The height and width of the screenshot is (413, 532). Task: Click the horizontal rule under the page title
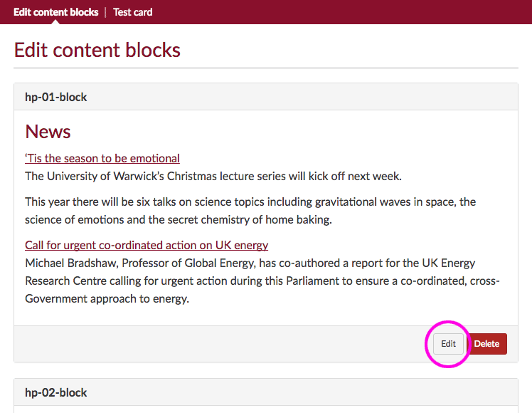tap(265, 68)
